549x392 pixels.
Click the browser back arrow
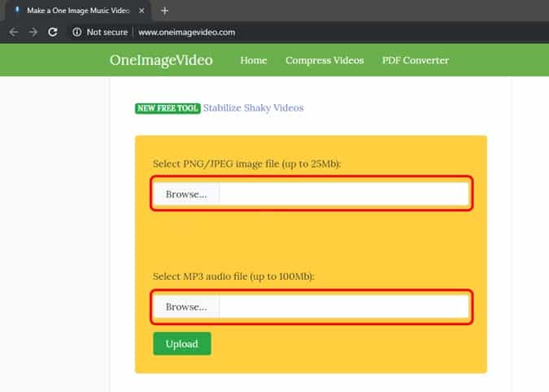13,33
